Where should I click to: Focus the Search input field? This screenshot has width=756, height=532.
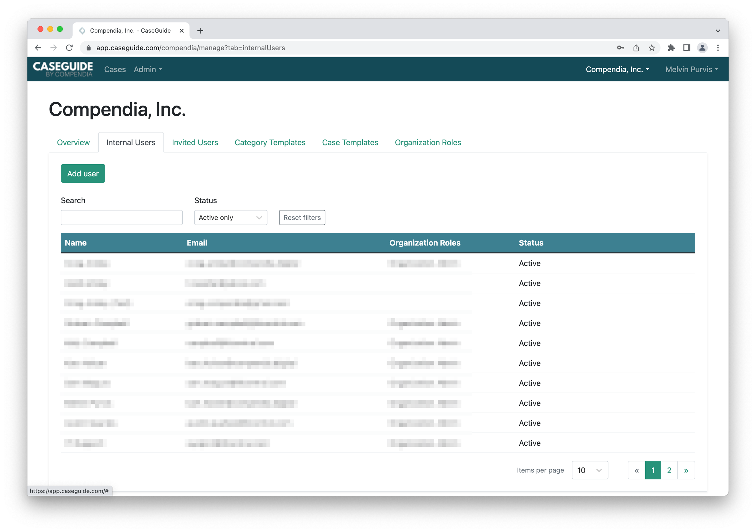click(x=122, y=217)
